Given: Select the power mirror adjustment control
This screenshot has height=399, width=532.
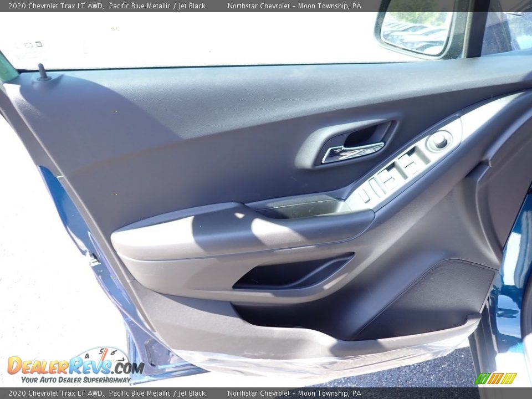Looking at the screenshot, I should tap(439, 141).
